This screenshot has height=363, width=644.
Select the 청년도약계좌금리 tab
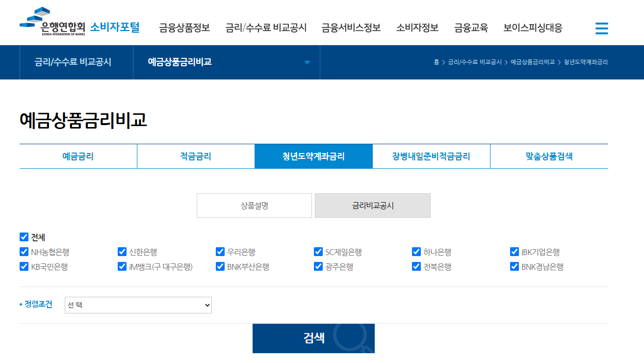(313, 156)
